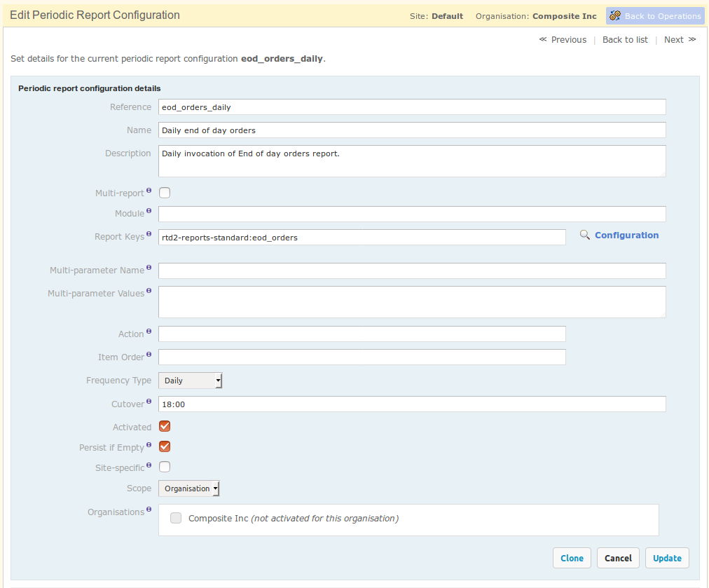This screenshot has height=588, width=709.
Task: Open the Scope dropdown
Action: pyautogui.click(x=188, y=488)
